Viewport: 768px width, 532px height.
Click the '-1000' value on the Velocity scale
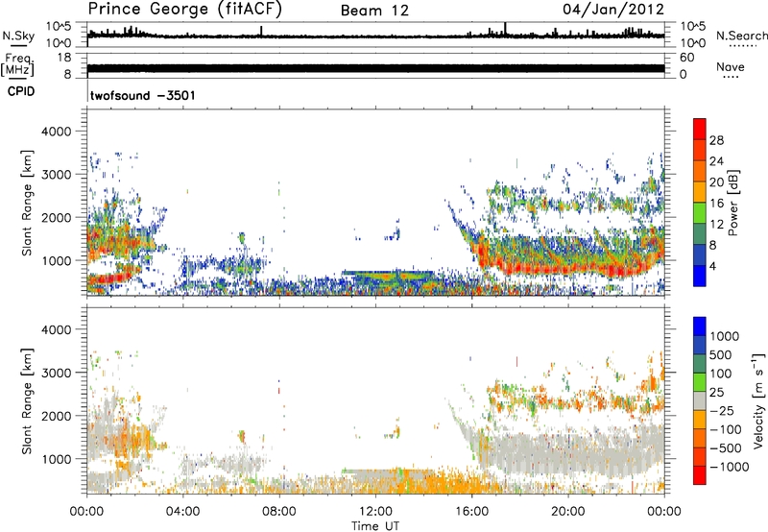(x=729, y=467)
